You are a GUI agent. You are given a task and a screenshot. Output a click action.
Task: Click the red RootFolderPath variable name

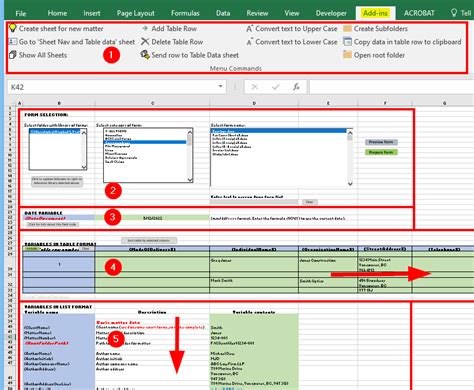point(46,343)
